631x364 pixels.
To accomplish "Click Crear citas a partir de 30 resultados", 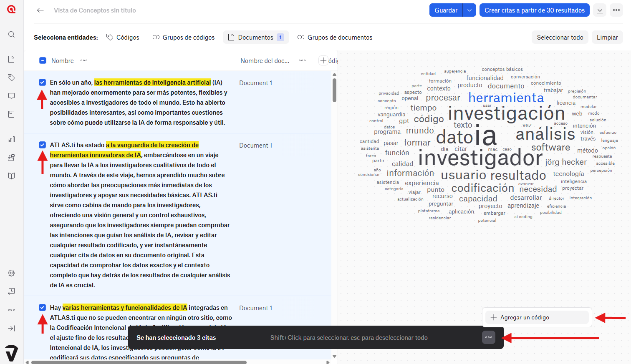I will click(x=535, y=10).
